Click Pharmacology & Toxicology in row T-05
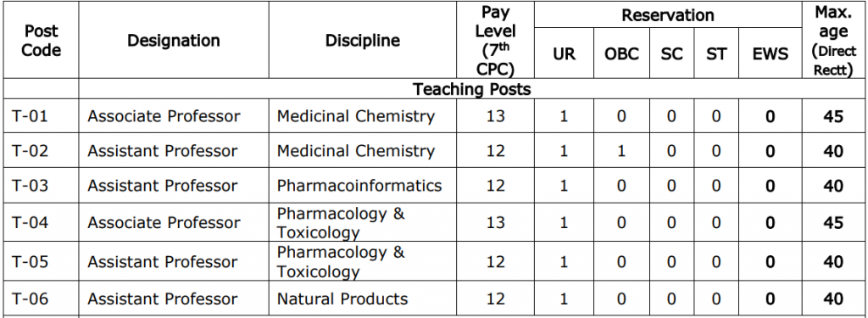868x318 pixels. coord(341,261)
